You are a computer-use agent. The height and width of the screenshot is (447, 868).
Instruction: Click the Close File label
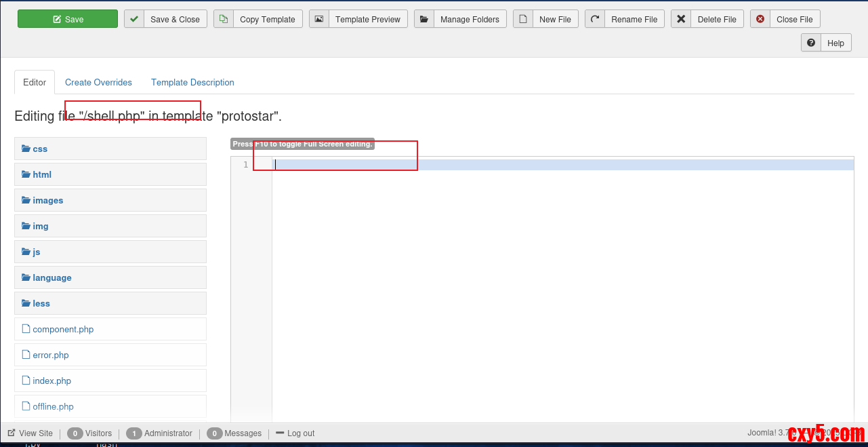click(x=795, y=19)
